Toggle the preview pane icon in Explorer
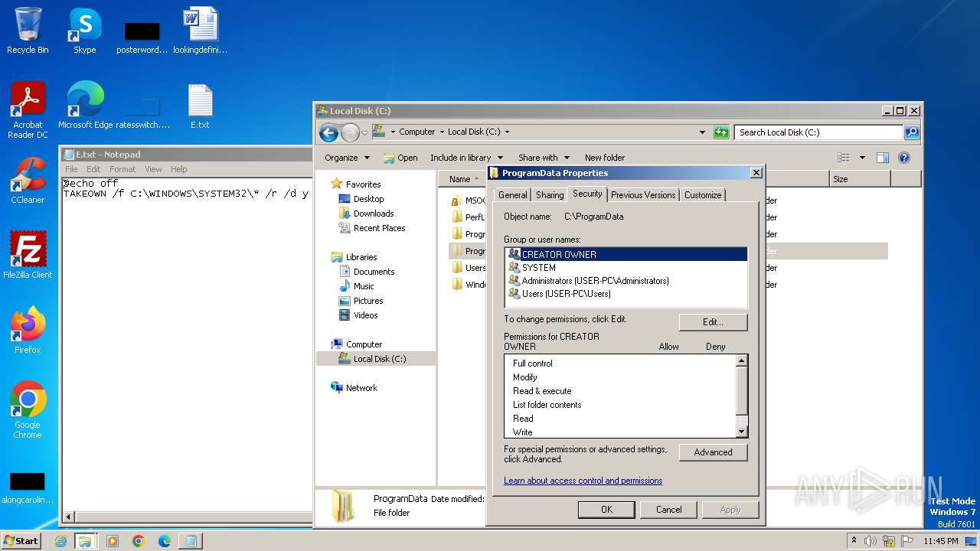The height and width of the screenshot is (551, 980). [x=882, y=158]
